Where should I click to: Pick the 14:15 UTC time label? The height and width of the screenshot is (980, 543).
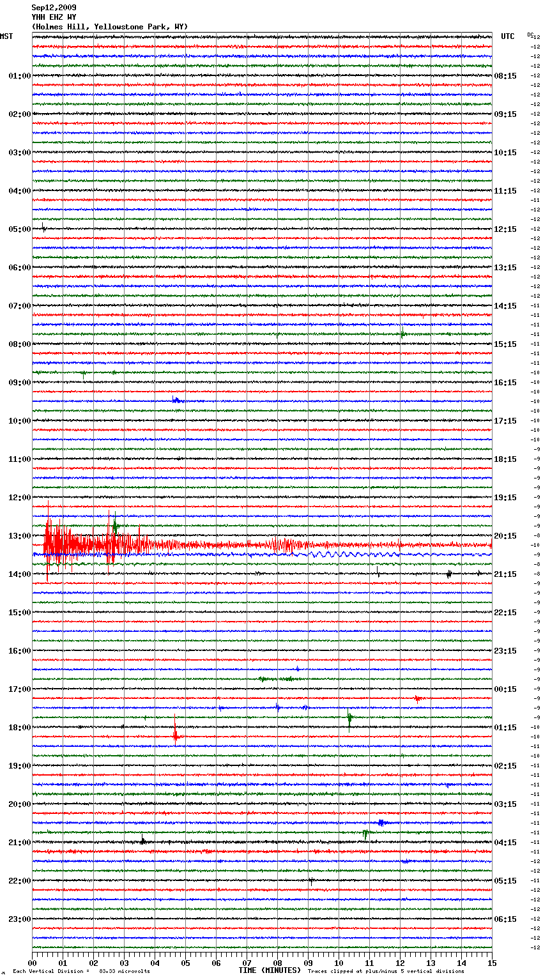(x=505, y=306)
